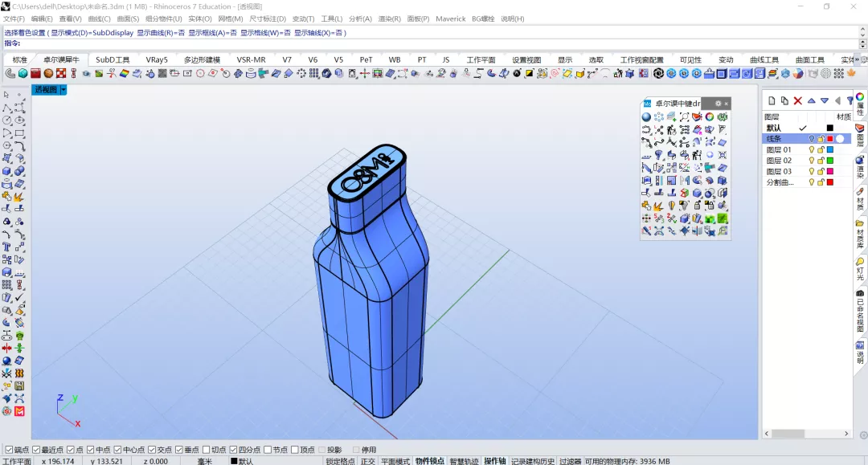868x465 pixels.
Task: Toggle 正交 ortho mode in status bar
Action: coord(367,461)
